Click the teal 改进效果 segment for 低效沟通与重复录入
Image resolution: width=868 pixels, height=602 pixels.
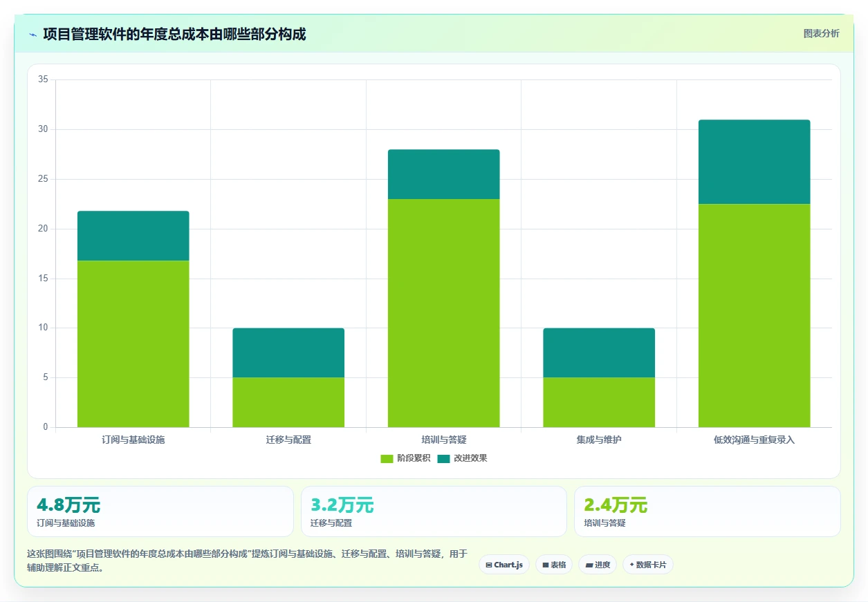pos(754,162)
